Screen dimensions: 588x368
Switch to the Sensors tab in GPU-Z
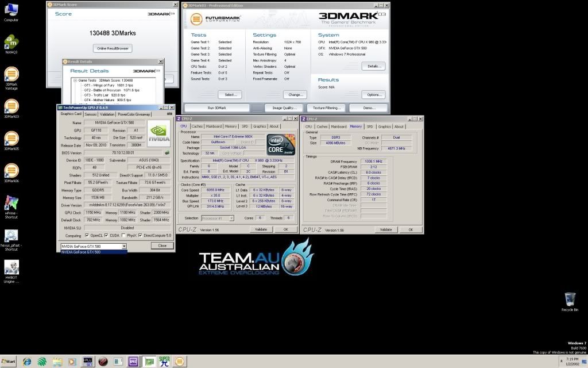point(91,114)
